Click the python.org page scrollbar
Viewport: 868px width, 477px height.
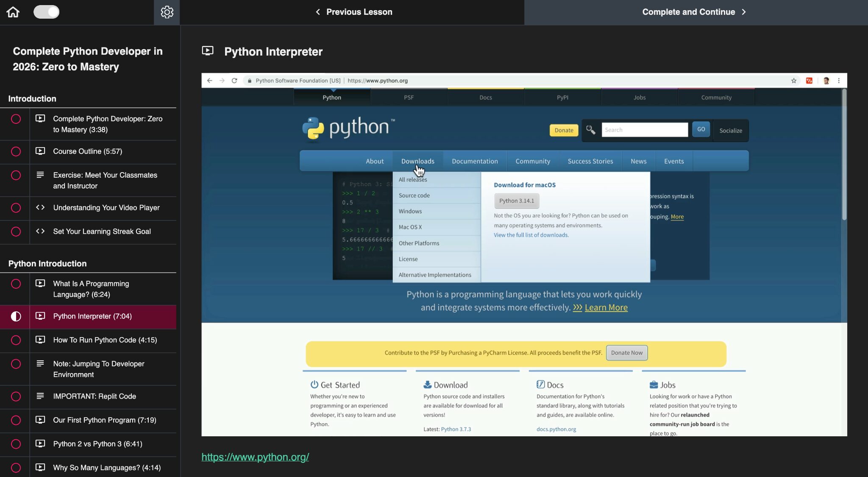point(844,155)
